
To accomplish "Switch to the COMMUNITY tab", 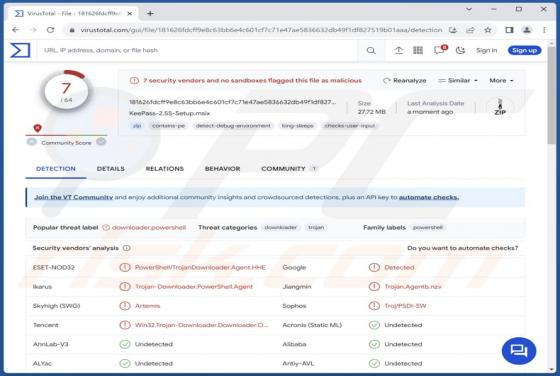I will click(x=289, y=169).
